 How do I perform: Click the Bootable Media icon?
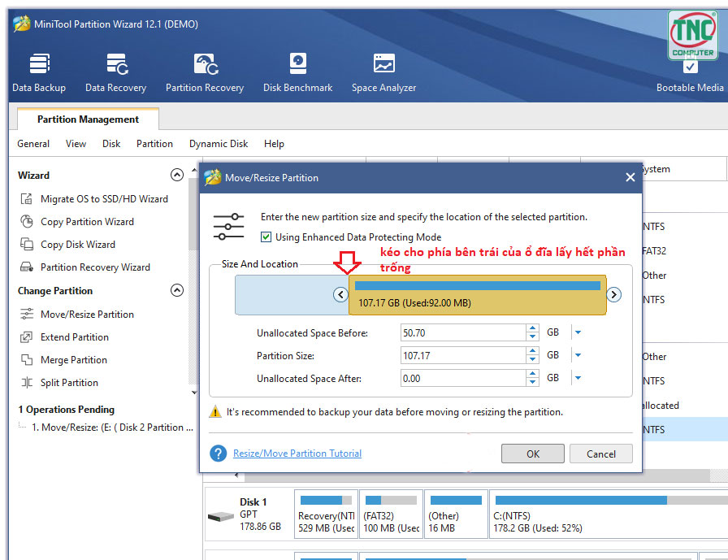coord(690,67)
